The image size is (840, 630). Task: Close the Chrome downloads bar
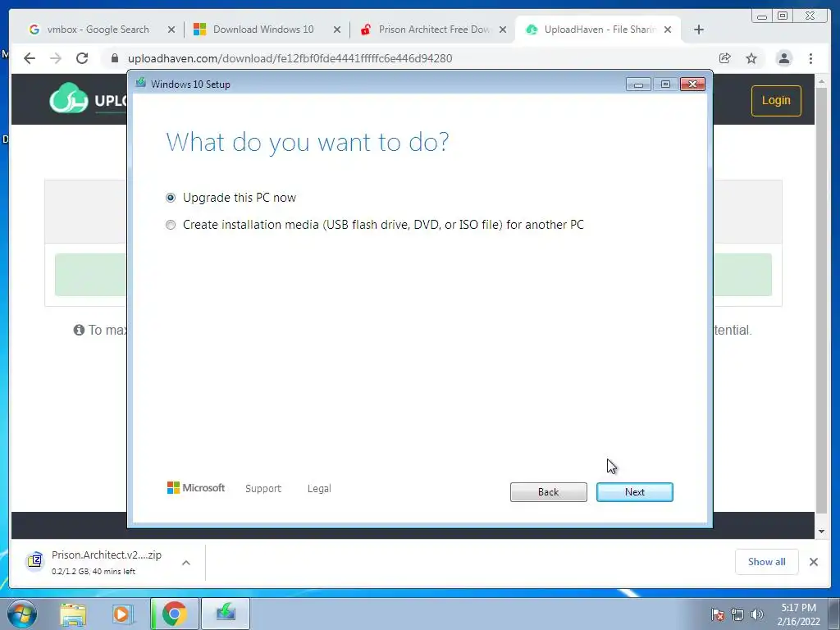[813, 562]
